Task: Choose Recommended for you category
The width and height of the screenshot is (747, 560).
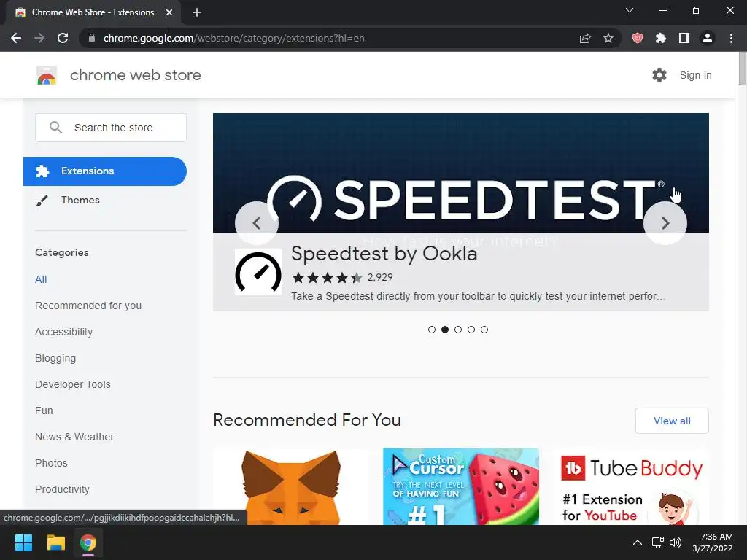Action: 88,306
